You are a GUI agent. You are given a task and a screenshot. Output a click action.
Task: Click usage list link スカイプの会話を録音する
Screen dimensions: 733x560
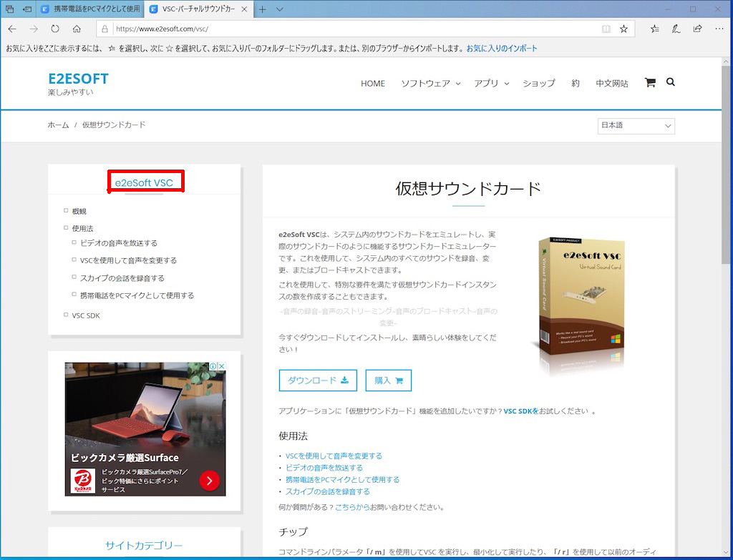[328, 491]
